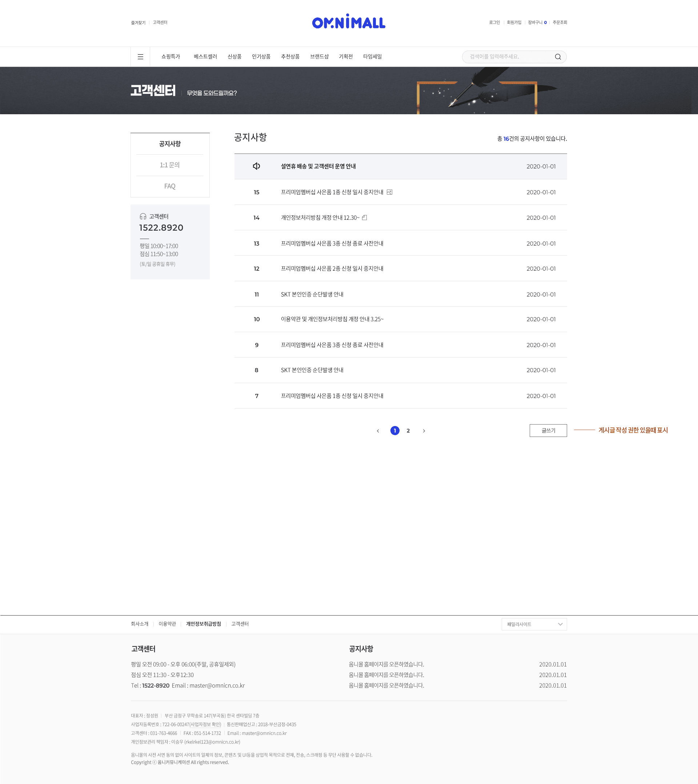Click the search keyword input field
The height and width of the screenshot is (784, 698).
pos(506,57)
